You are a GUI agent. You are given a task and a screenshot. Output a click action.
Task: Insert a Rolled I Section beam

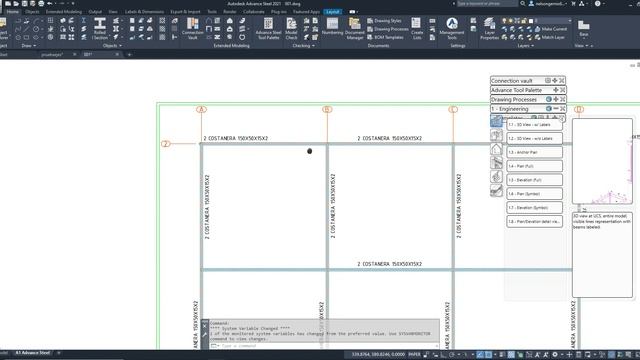(x=100, y=29)
